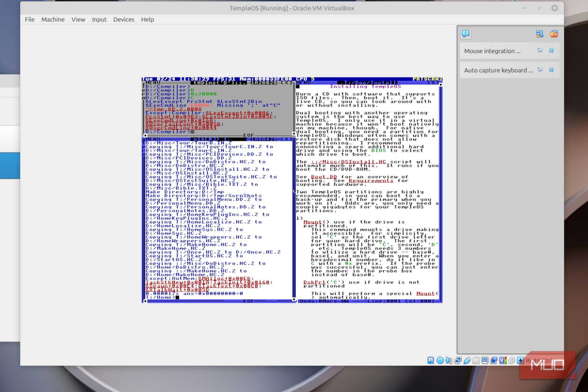
Task: Click MENU on the Install document window
Action: (x=303, y=83)
